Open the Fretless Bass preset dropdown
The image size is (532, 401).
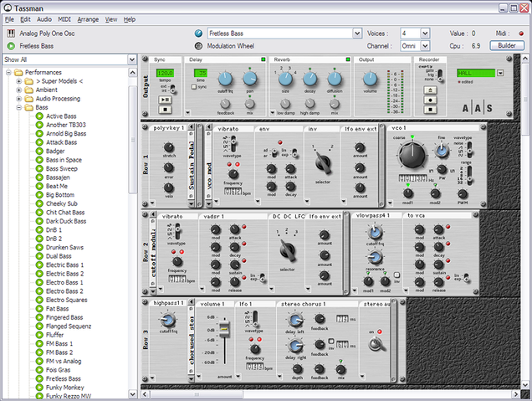coord(357,33)
